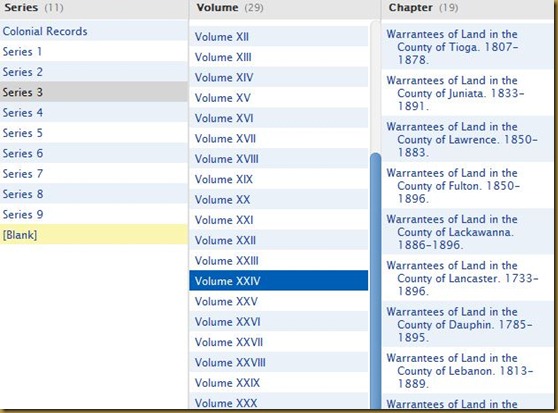
Task: Select Series 3
Action: pyautogui.click(x=94, y=92)
